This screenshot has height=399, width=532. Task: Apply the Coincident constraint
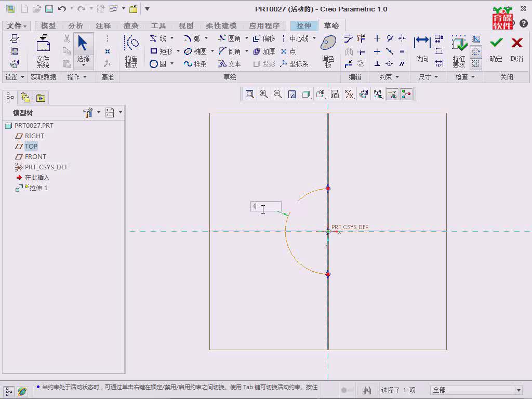pos(390,64)
